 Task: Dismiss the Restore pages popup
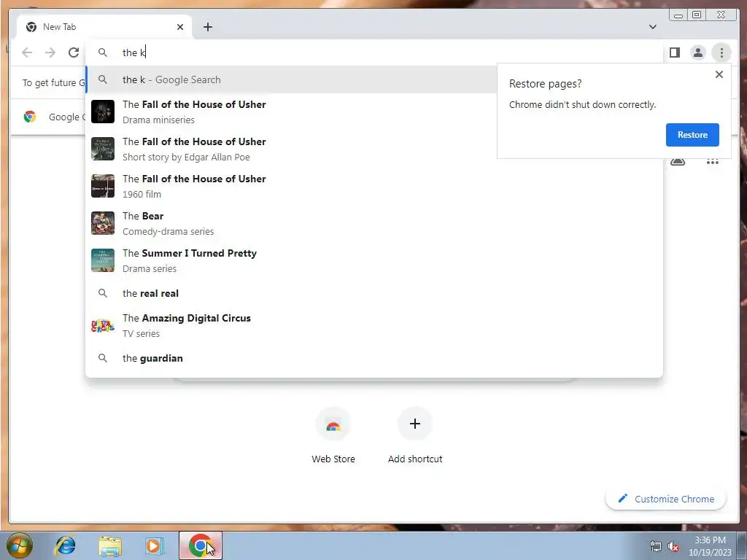pos(719,74)
